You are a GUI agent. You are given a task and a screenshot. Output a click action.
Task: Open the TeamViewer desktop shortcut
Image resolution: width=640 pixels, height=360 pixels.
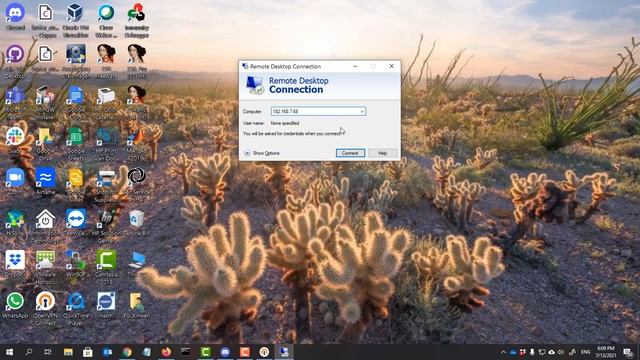point(76,223)
